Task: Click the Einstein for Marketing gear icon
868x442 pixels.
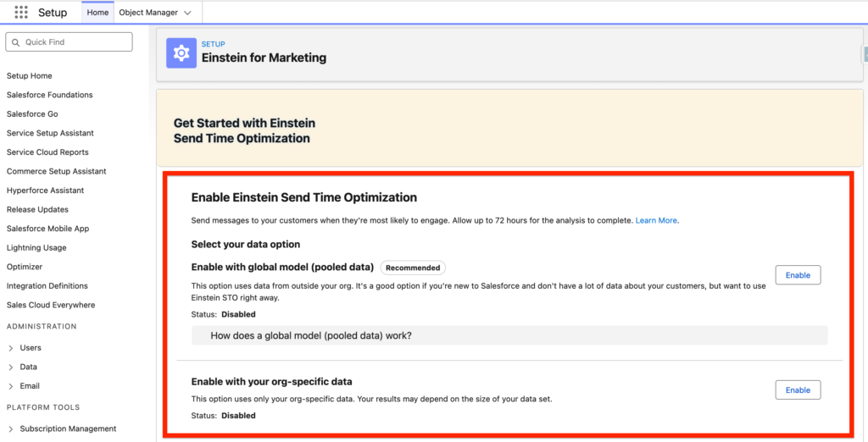Action: pyautogui.click(x=181, y=52)
